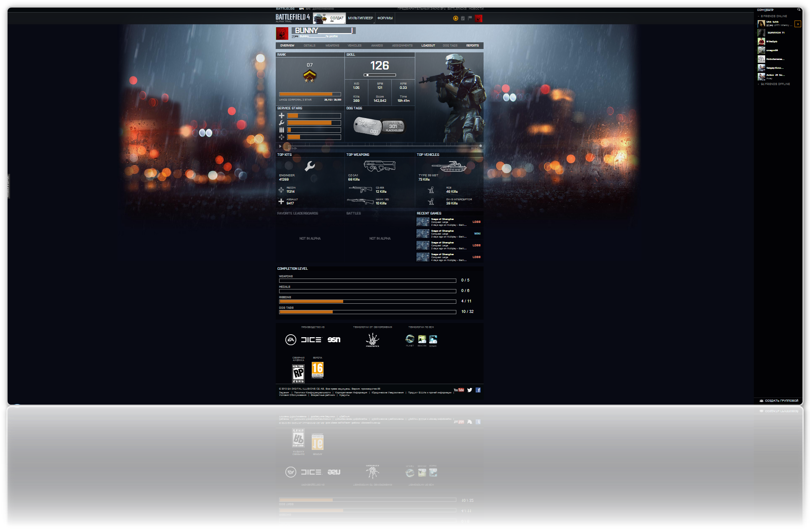Click the Recon crosshair icon in Top Kits
This screenshot has width=810, height=532.
pyautogui.click(x=281, y=190)
